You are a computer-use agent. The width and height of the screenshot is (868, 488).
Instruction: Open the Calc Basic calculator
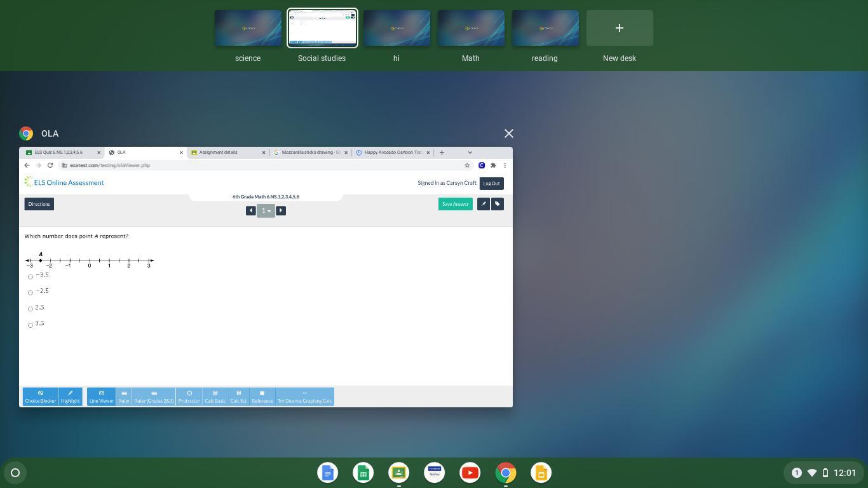pos(215,396)
